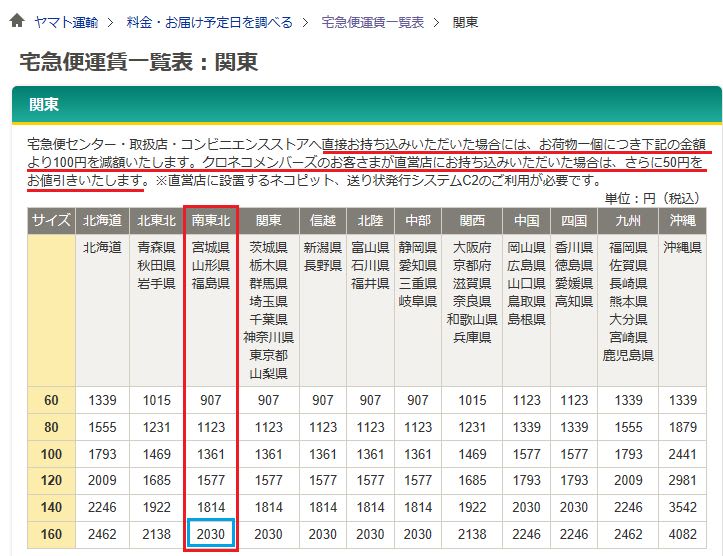Click the 1879 fare for Okinawa size 80
The image size is (723, 556).
683,427
